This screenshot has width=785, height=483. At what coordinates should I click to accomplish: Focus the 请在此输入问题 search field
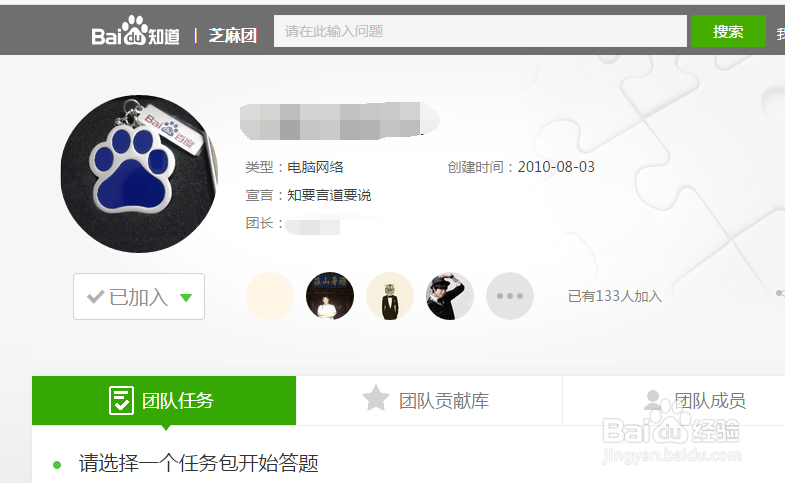[480, 31]
